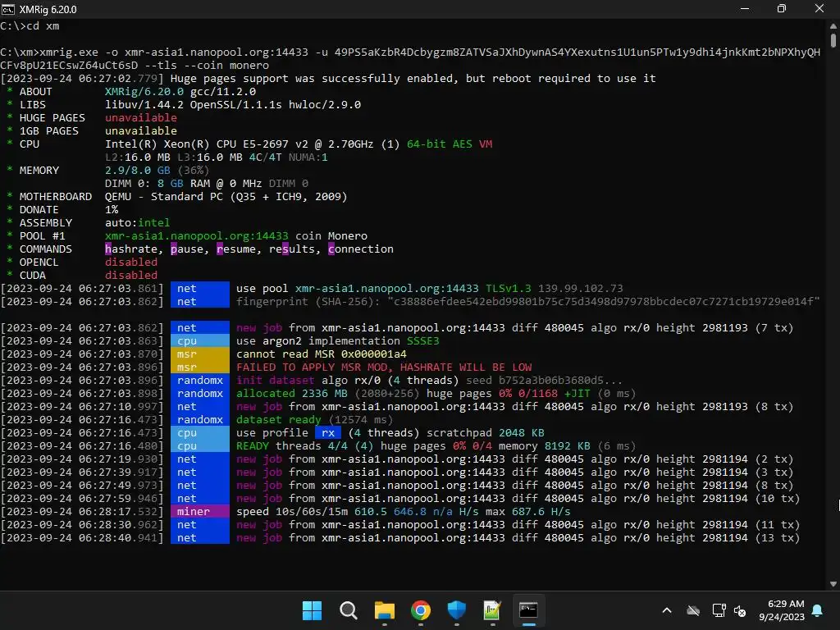Close the XMRig console window
Screen dimensions: 840x630
point(819,8)
